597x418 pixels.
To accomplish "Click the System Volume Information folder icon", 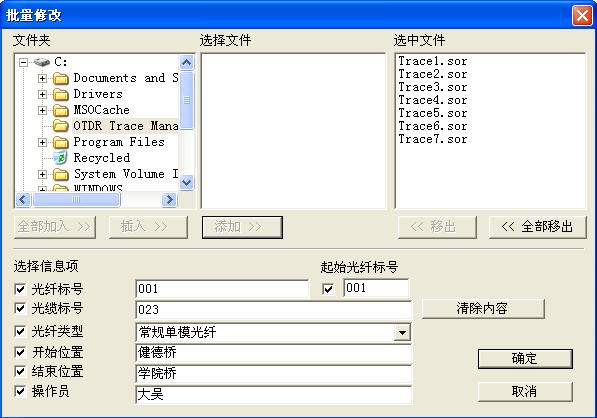I will tap(61, 174).
